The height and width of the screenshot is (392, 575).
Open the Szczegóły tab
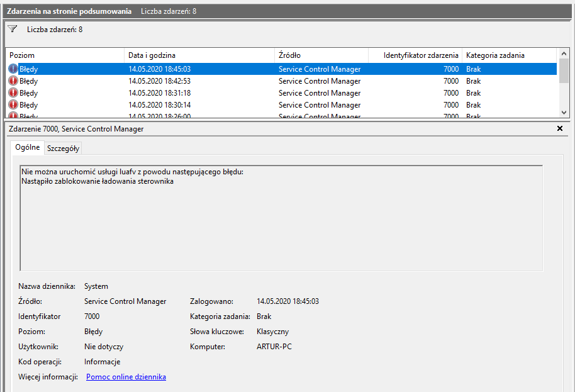click(x=63, y=148)
